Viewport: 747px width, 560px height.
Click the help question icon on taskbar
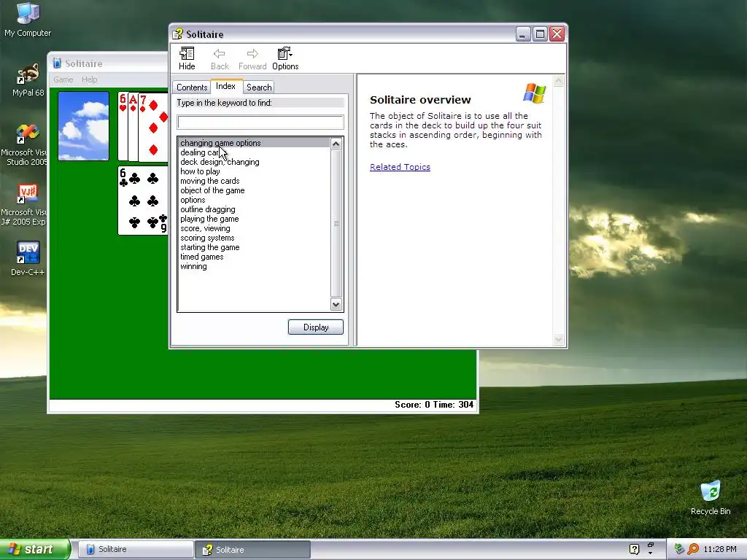(x=634, y=549)
